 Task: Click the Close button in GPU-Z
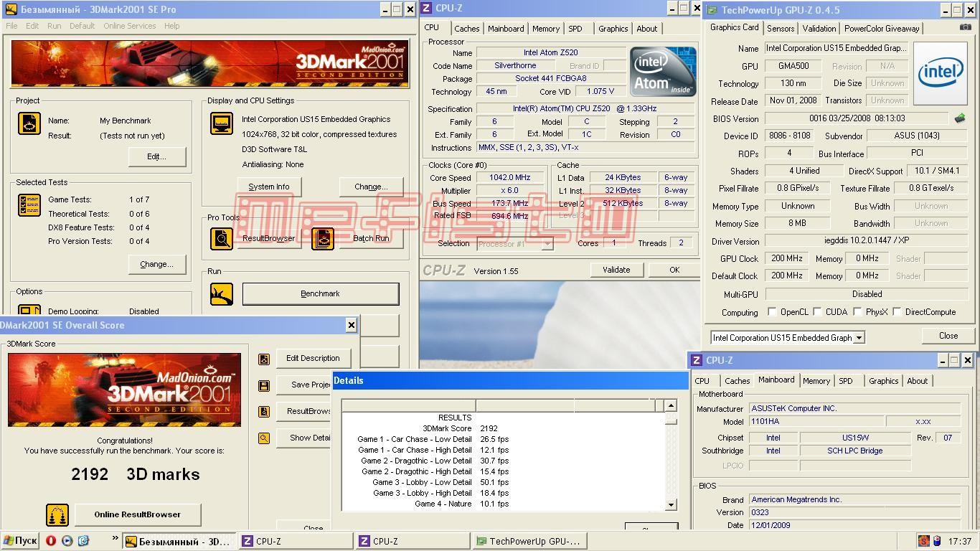(948, 336)
